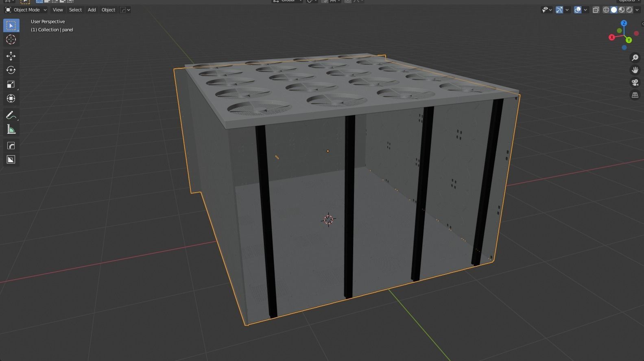Choose the Measure ruler tool
The height and width of the screenshot is (361, 644).
point(11,129)
